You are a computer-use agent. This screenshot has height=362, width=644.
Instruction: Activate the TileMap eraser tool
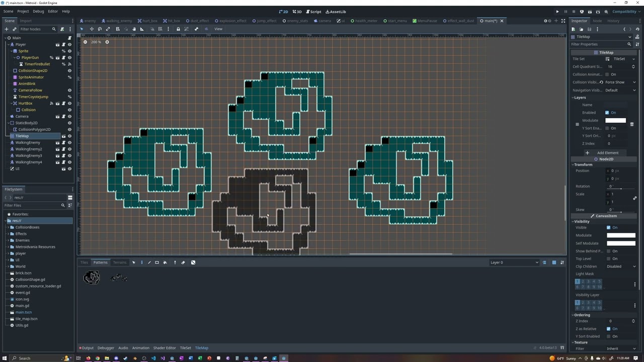coord(183,262)
